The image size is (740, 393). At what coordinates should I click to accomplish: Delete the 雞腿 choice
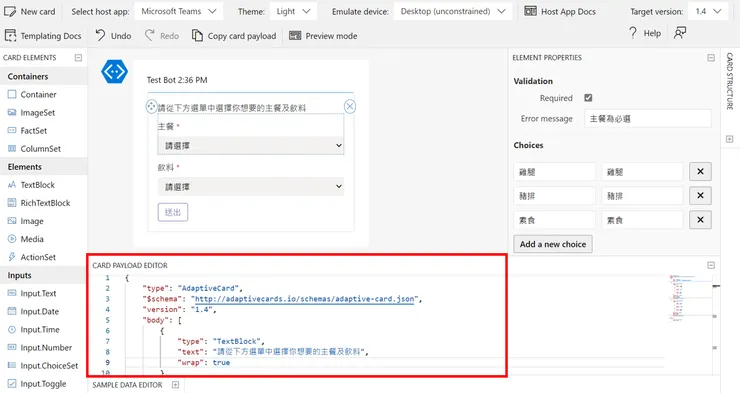tap(700, 172)
